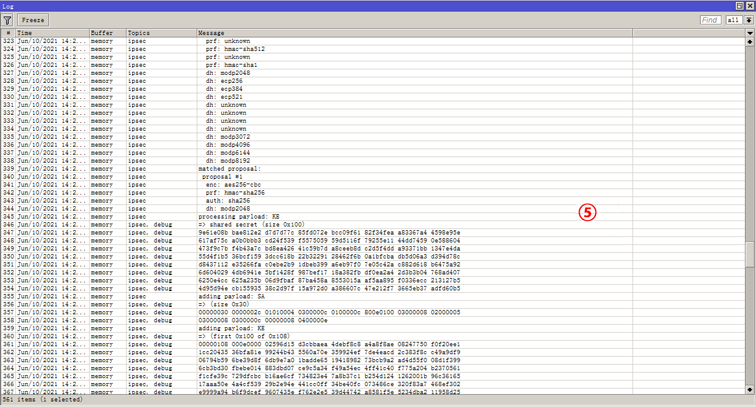This screenshot has width=756, height=407.
Task: Sort by the Topics column header
Action: (x=162, y=33)
